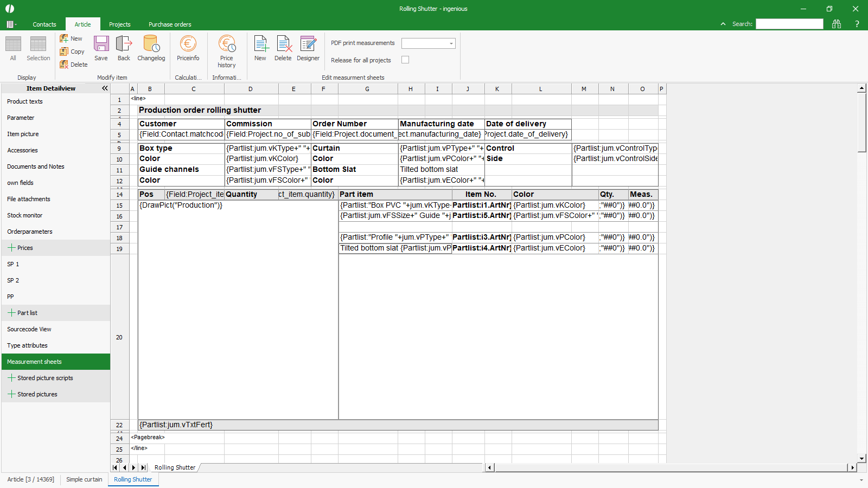Toggle the Release for all projects checkbox
868x488 pixels.
click(x=405, y=60)
